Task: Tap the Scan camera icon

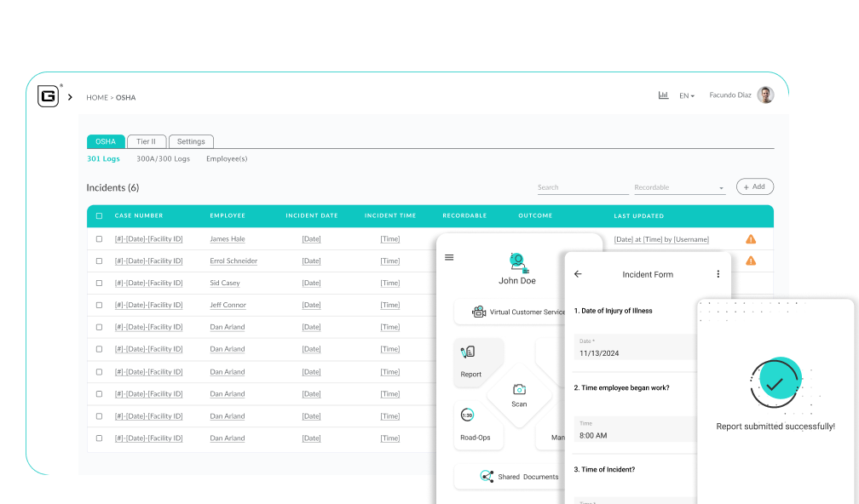Action: coord(519,391)
